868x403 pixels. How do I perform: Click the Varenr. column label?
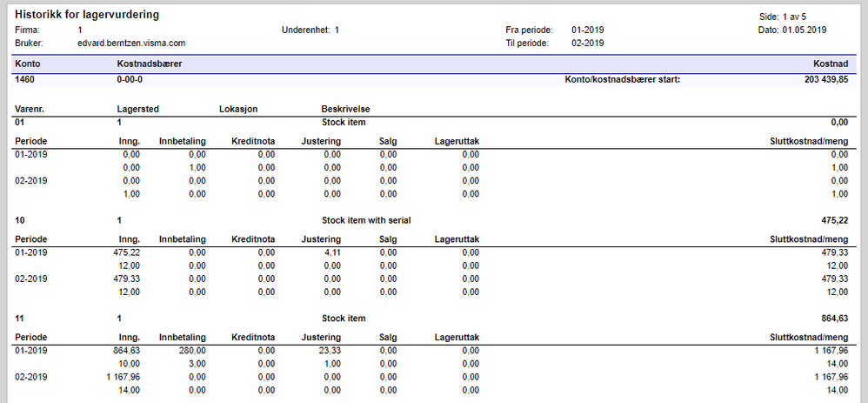pos(30,109)
